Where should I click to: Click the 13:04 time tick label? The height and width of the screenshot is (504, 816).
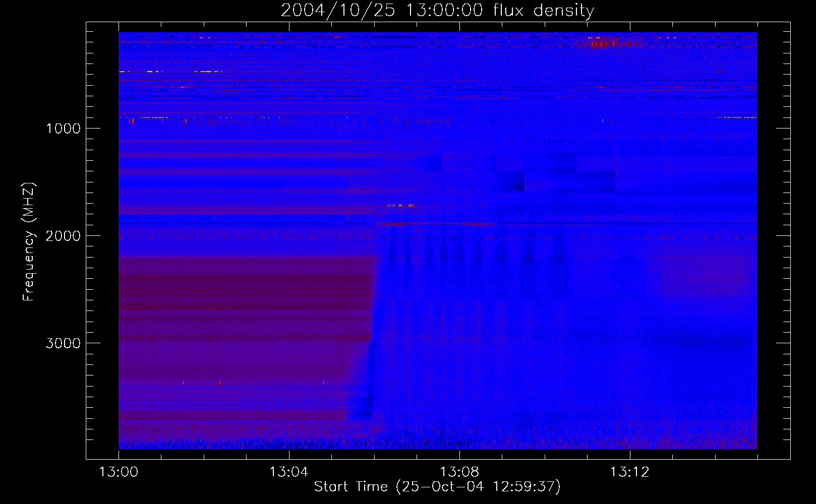288,472
